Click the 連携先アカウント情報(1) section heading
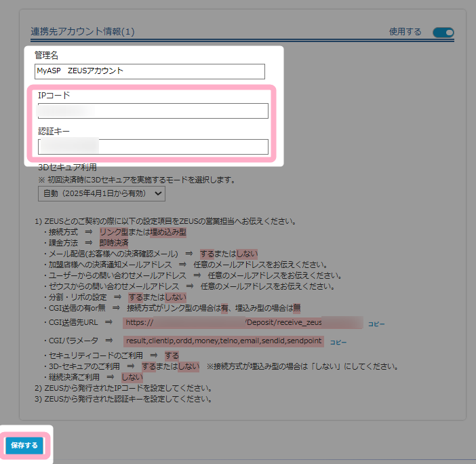This screenshot has height=464, width=476. (x=83, y=31)
